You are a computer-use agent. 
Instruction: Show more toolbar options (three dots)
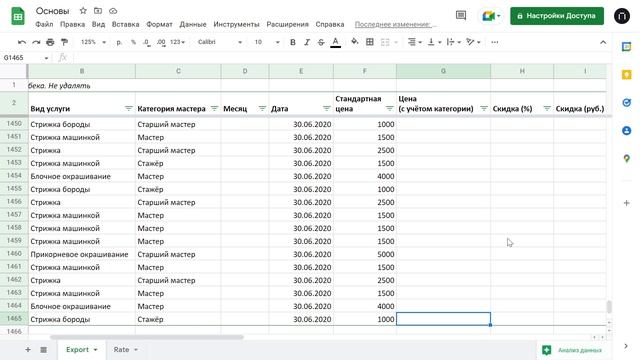pyautogui.click(x=495, y=42)
